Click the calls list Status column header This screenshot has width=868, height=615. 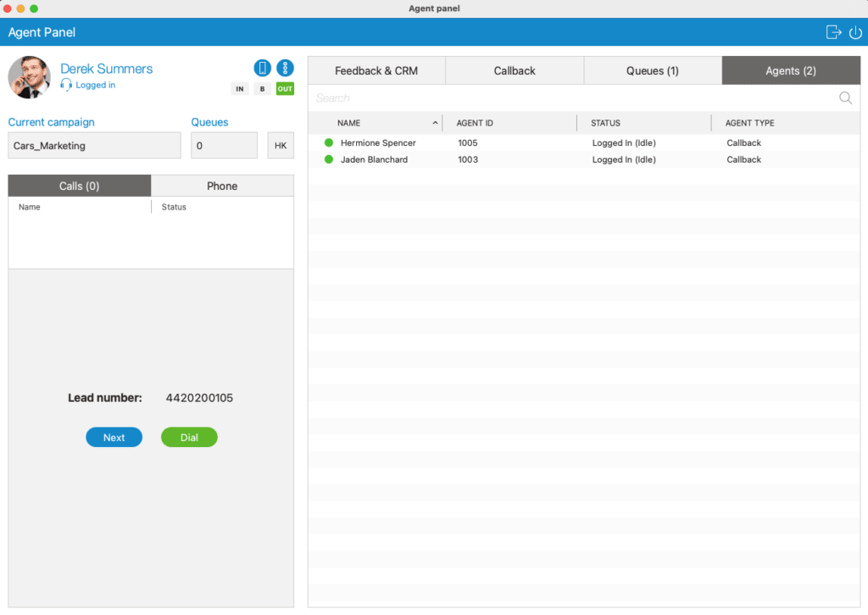pyautogui.click(x=174, y=207)
